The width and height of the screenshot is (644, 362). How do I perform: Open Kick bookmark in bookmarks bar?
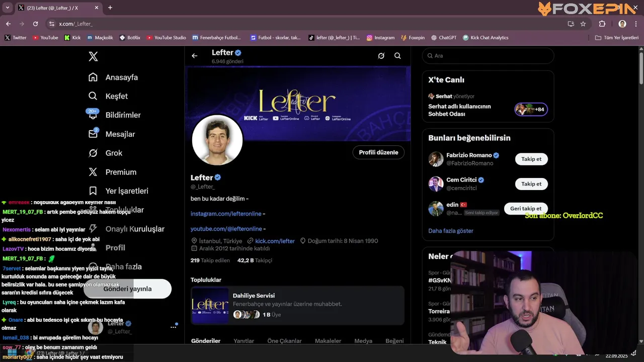(x=72, y=38)
